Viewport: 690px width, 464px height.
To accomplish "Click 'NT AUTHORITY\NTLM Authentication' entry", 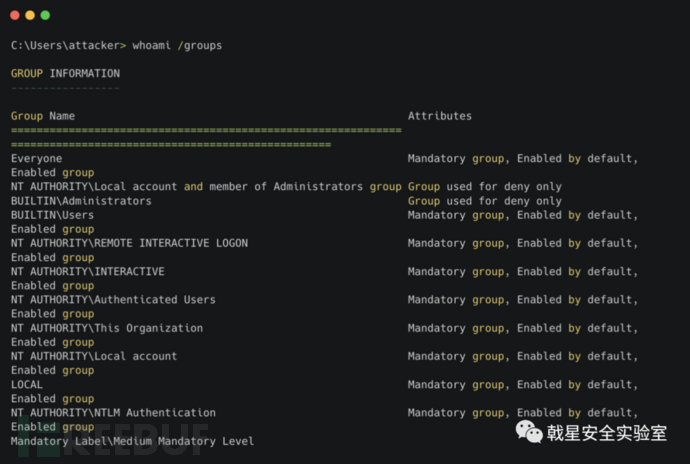I will click(113, 412).
